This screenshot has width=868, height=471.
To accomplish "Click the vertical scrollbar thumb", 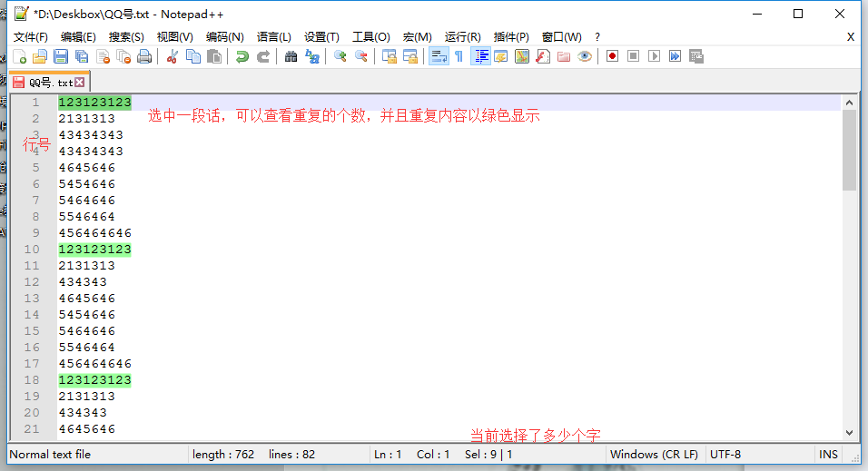I will (x=849, y=150).
